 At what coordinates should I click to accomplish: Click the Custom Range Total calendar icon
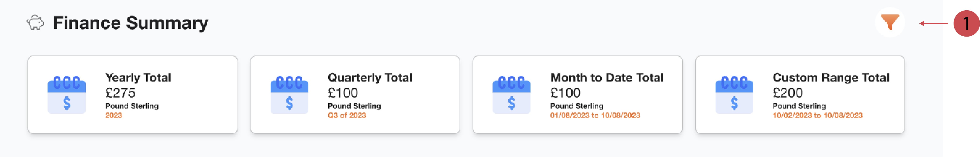click(x=734, y=94)
